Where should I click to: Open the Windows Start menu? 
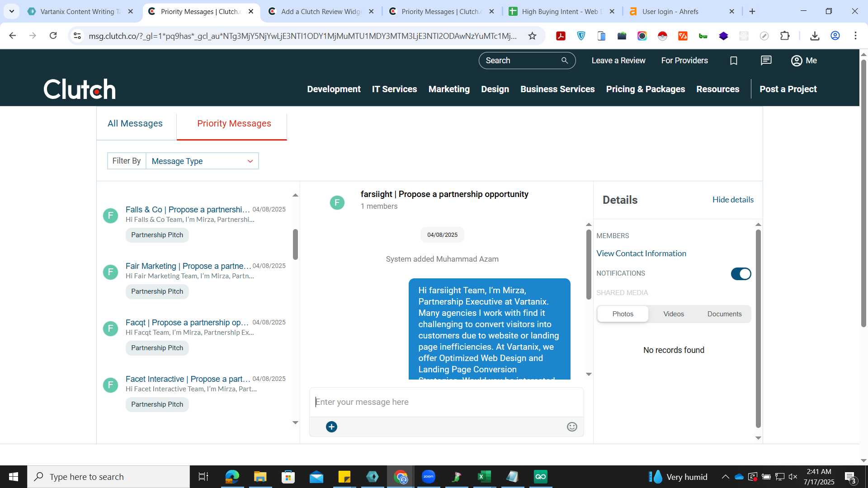(14, 477)
